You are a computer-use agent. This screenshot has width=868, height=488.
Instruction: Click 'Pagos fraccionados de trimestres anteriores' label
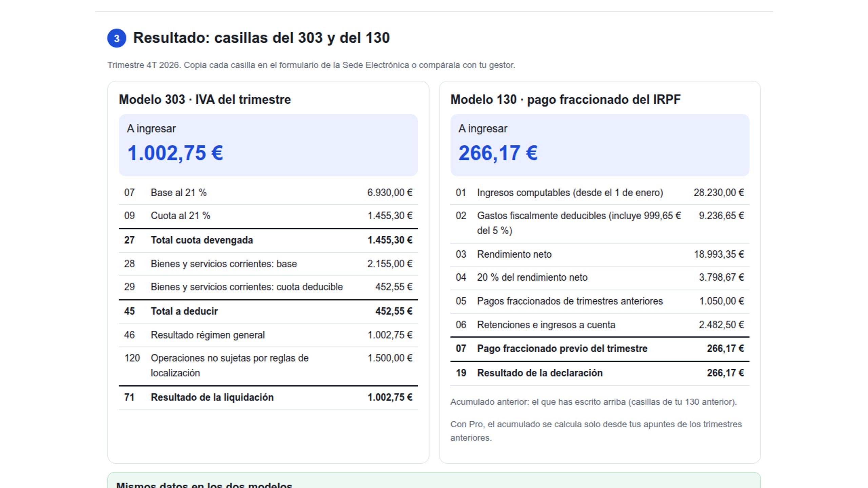(x=570, y=301)
